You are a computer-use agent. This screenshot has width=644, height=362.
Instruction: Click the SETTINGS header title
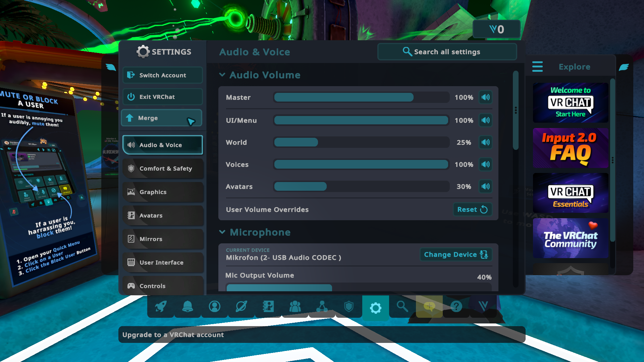(x=171, y=52)
